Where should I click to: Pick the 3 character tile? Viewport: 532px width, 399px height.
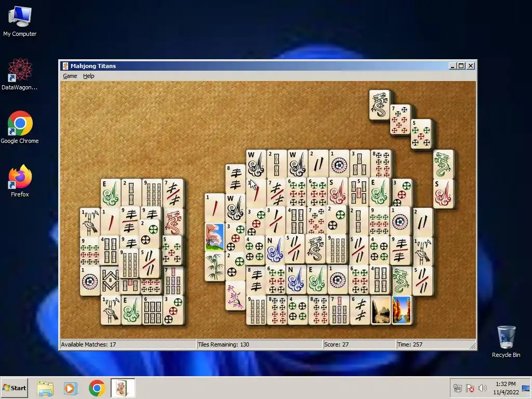click(275, 221)
